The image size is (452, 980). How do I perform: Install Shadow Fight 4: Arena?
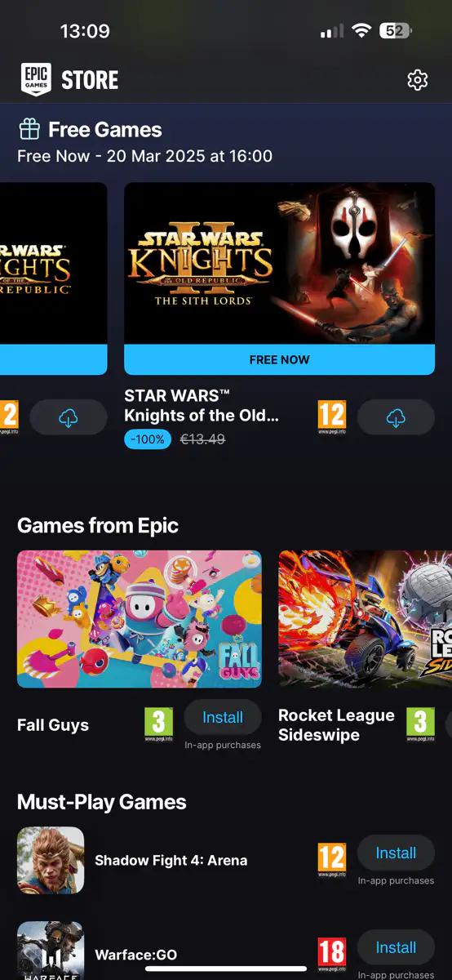tap(396, 853)
